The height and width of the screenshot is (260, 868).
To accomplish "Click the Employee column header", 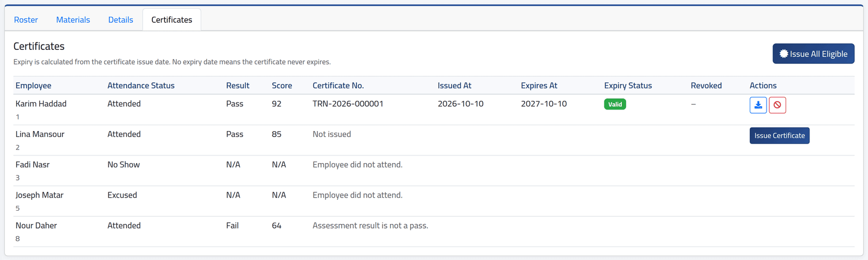I will (34, 86).
